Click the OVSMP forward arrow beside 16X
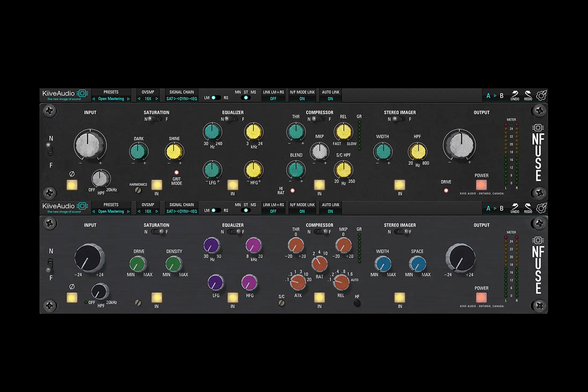This screenshot has height=392, width=588. click(156, 99)
